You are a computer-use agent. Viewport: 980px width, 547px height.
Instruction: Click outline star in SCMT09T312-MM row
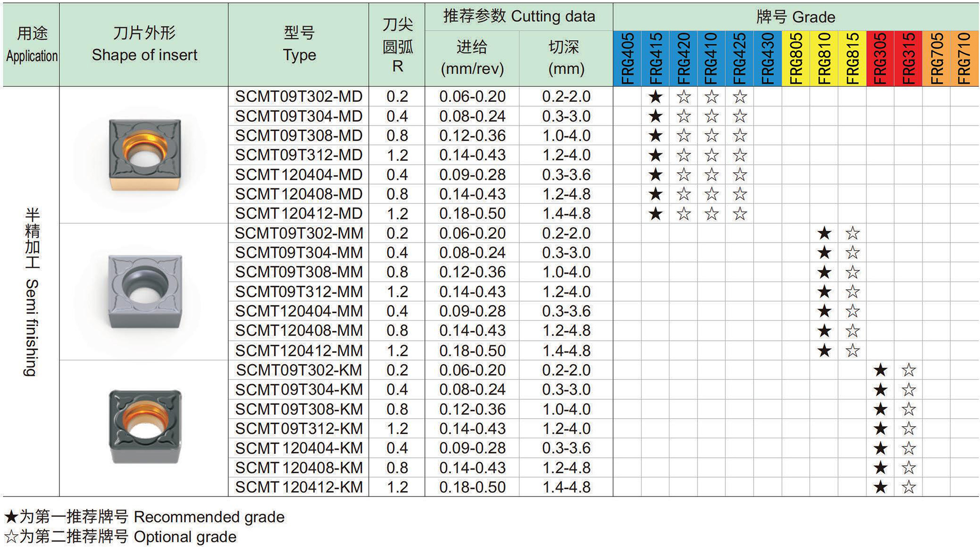pyautogui.click(x=852, y=292)
